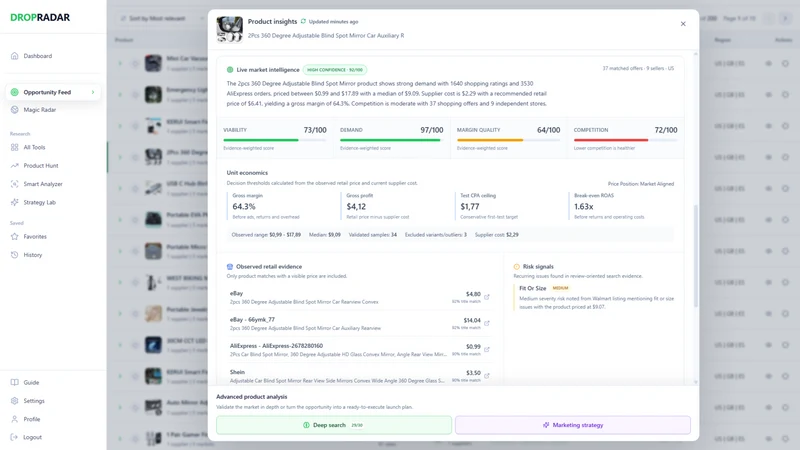Click the blind spot mirror product thumbnail
This screenshot has width=800, height=450.
(230, 29)
